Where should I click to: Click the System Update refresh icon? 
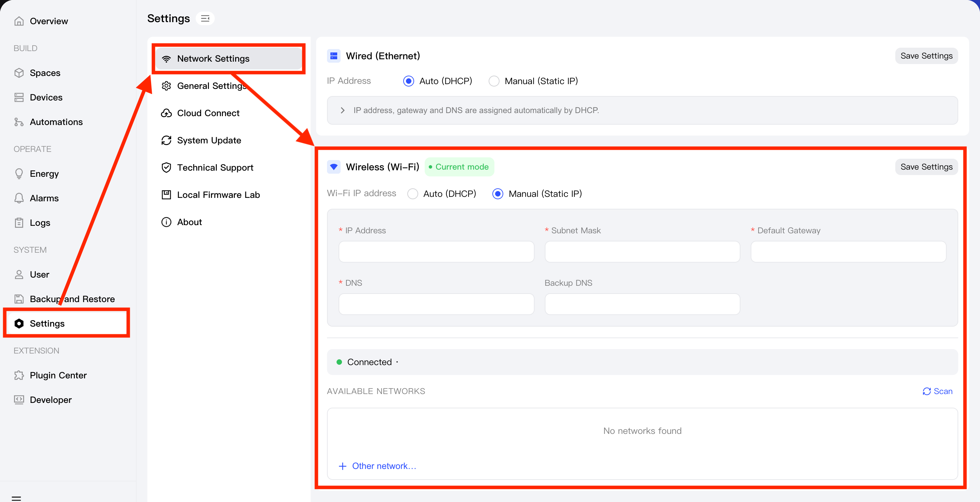tap(166, 140)
